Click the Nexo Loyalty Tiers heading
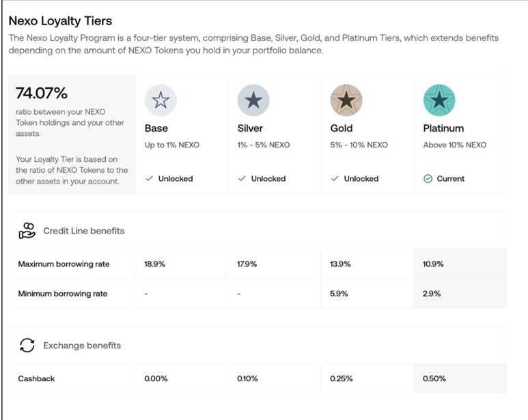 pos(60,21)
